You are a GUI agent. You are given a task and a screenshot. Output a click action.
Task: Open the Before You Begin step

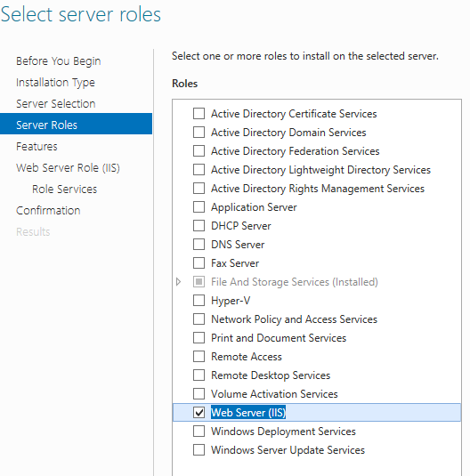pos(59,61)
